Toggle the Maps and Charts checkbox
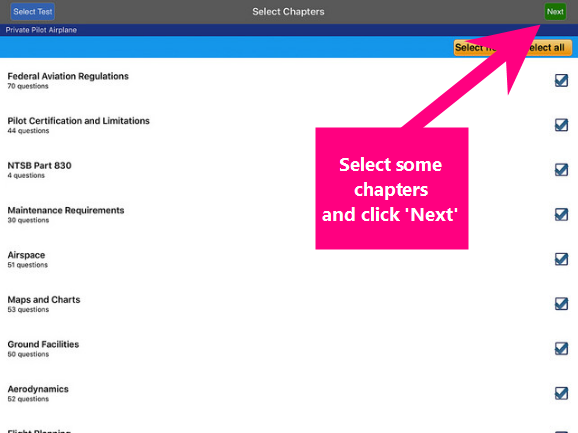This screenshot has height=433, width=578. coord(561,304)
